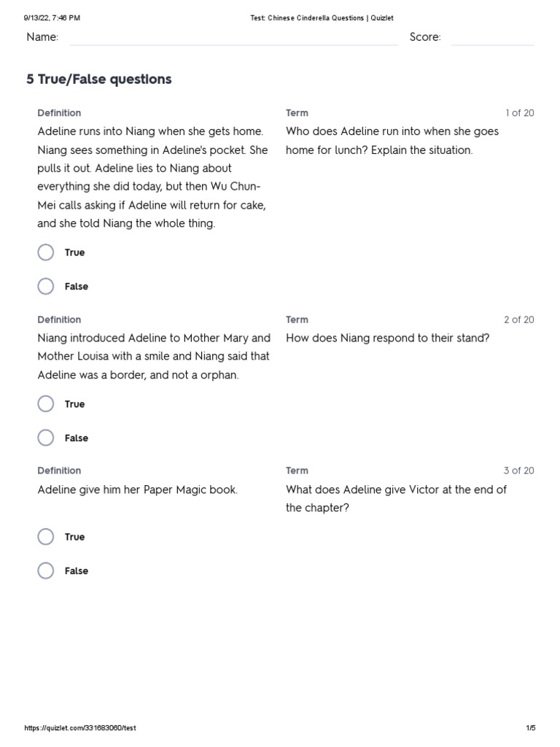The width and height of the screenshot is (560, 747).
Task: Open the quizlet.com/331683060/test link
Action: [x=80, y=728]
